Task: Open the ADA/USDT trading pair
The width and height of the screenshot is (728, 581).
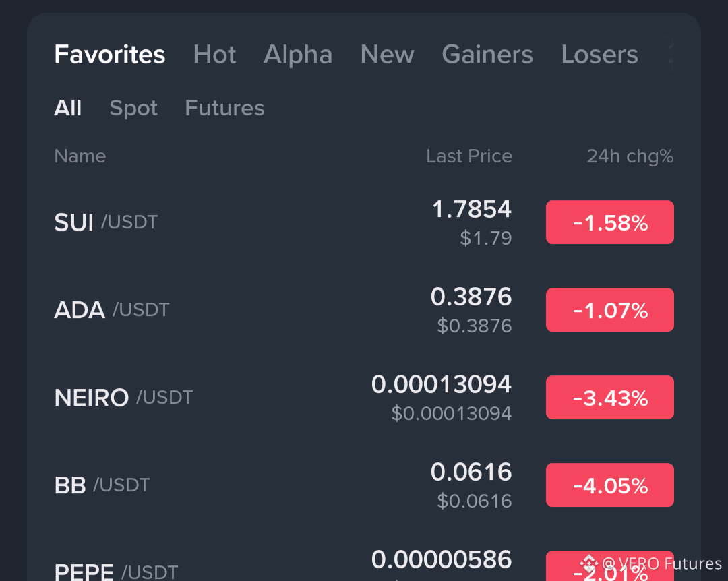Action: pyautogui.click(x=111, y=309)
